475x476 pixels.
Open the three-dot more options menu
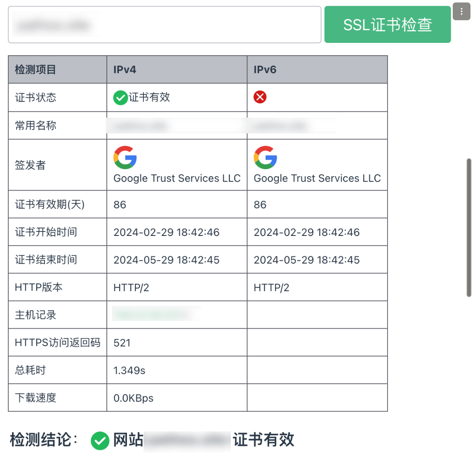click(x=461, y=12)
